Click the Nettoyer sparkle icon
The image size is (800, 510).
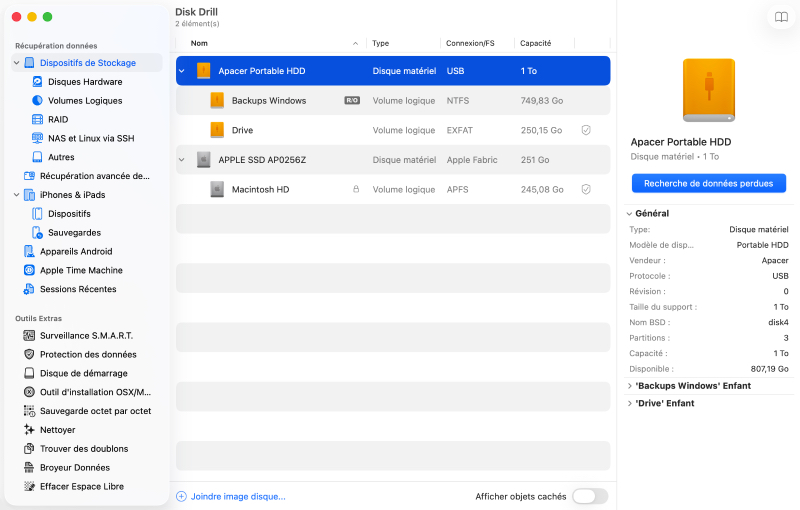coord(29,430)
